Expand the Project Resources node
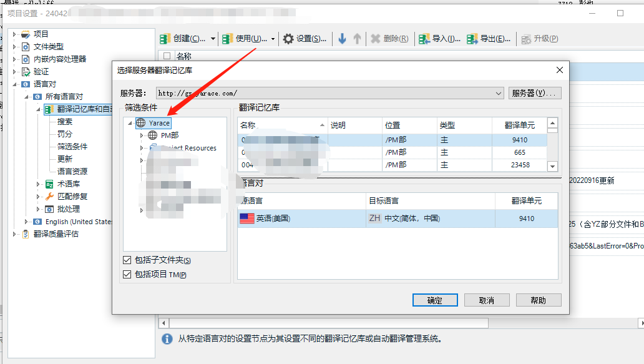The image size is (644, 364). click(142, 148)
